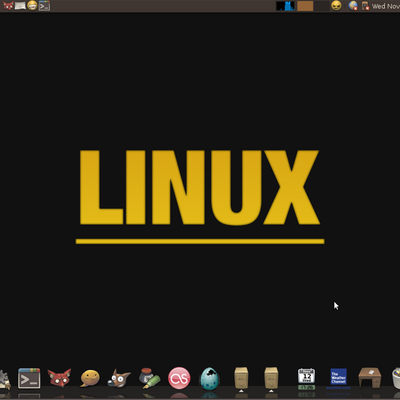The image size is (400, 400).
Task: Click the brown square applet in the top panel
Action: coord(305,6)
